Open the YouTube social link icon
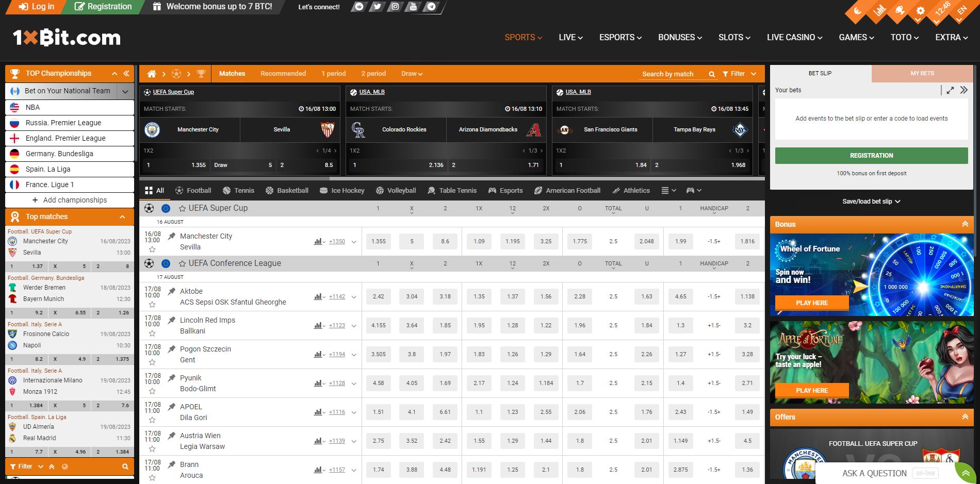The height and width of the screenshot is (484, 980). [413, 7]
